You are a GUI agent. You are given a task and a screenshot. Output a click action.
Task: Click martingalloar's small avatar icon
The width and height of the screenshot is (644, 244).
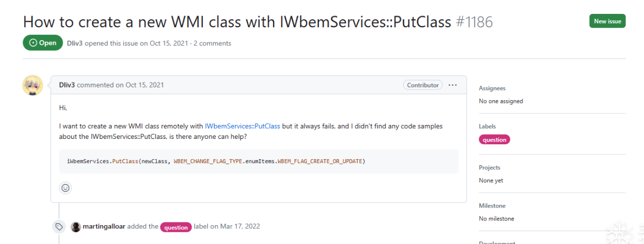point(76,226)
